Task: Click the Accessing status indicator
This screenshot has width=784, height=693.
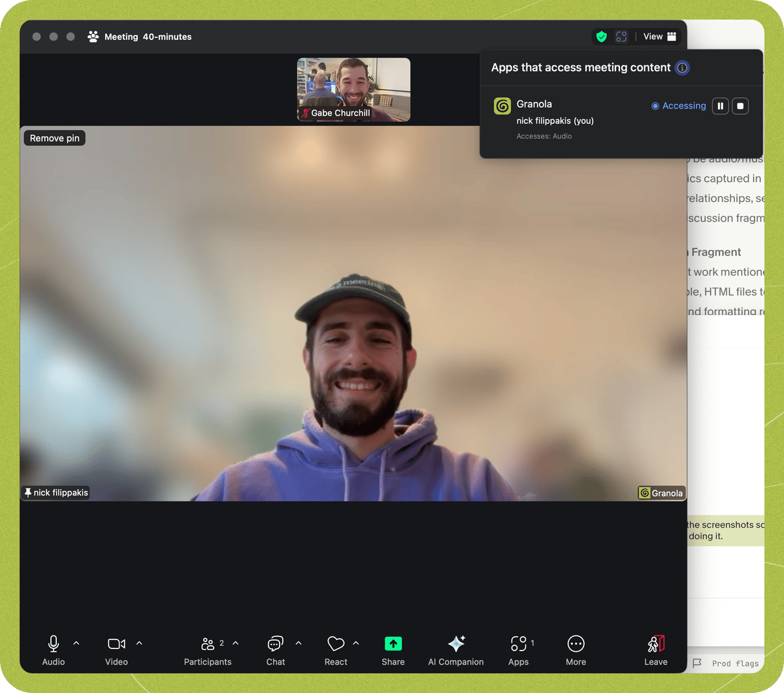Action: coord(679,106)
